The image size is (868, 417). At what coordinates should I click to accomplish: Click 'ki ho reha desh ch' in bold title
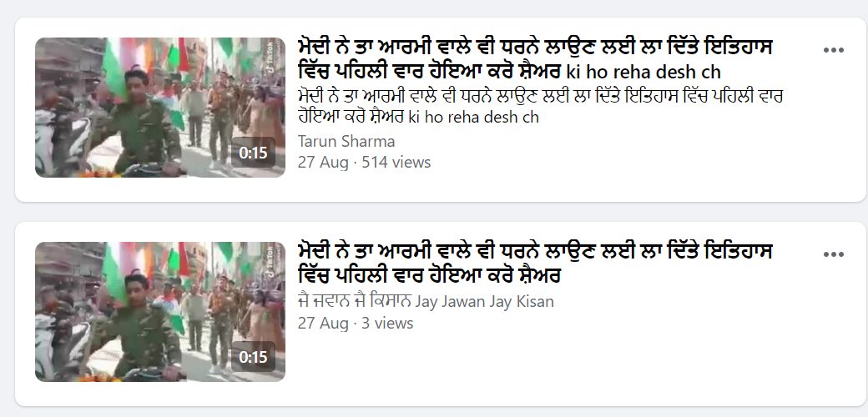pos(643,72)
